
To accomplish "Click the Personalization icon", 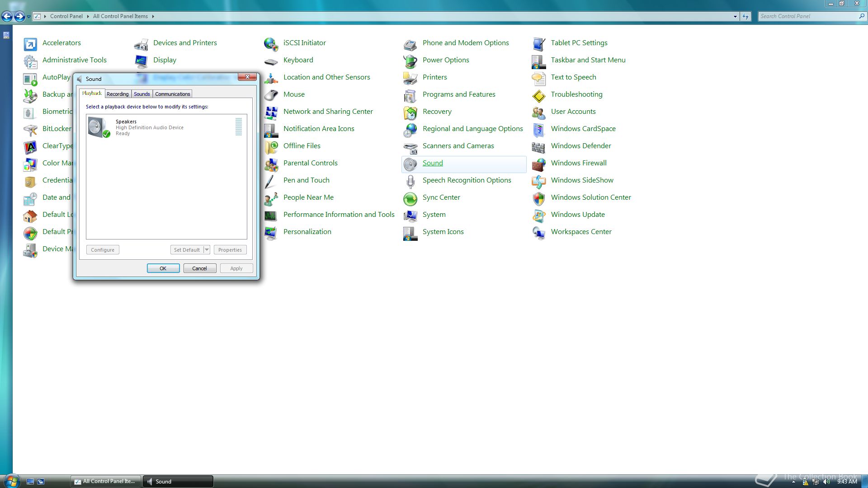I will 271,233.
